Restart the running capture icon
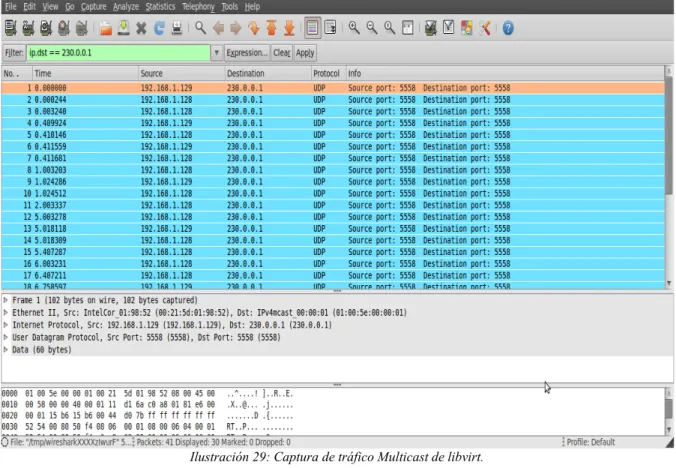Screen dimensions: 676x468 coord(81,28)
